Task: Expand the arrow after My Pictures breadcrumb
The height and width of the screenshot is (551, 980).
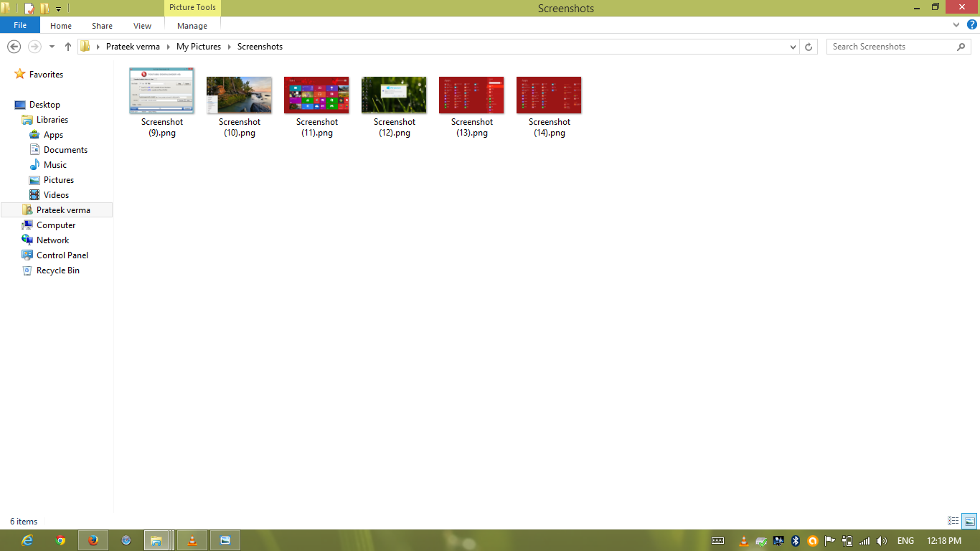Action: click(x=230, y=47)
